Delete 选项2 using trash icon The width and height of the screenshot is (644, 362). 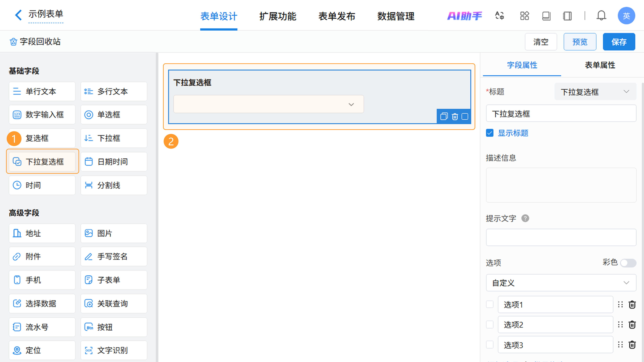(x=632, y=324)
